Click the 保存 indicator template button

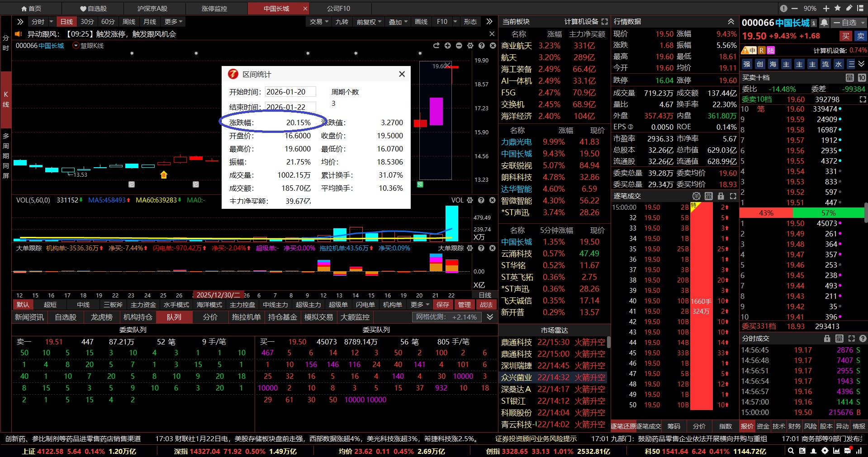tap(442, 305)
